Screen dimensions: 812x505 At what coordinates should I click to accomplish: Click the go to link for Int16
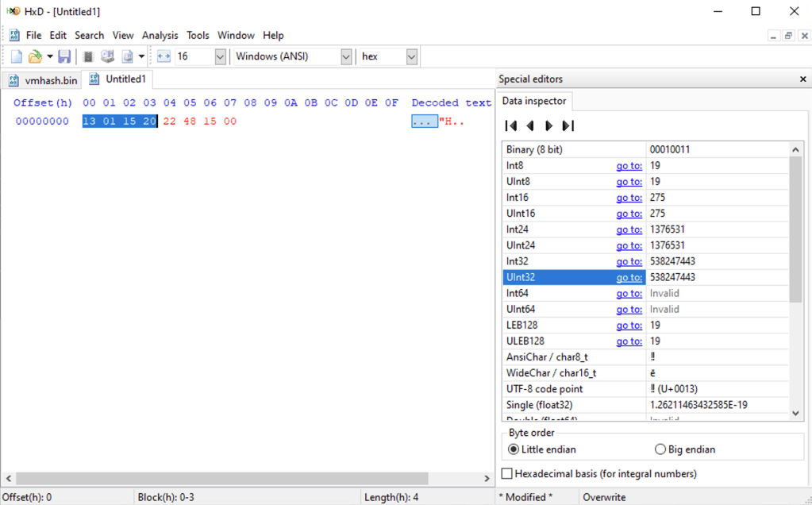pyautogui.click(x=629, y=198)
